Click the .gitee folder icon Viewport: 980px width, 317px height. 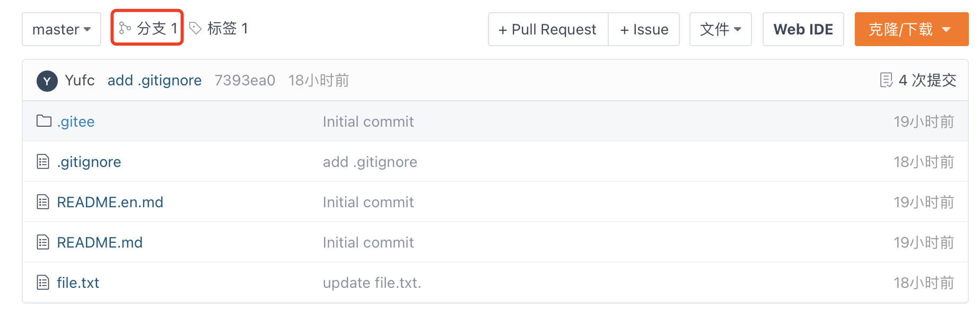click(43, 121)
